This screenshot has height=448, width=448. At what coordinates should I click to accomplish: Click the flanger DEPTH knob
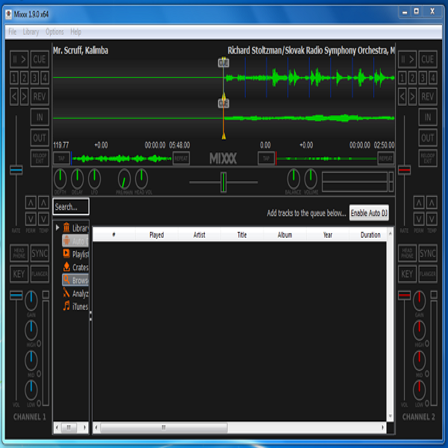coord(60,179)
